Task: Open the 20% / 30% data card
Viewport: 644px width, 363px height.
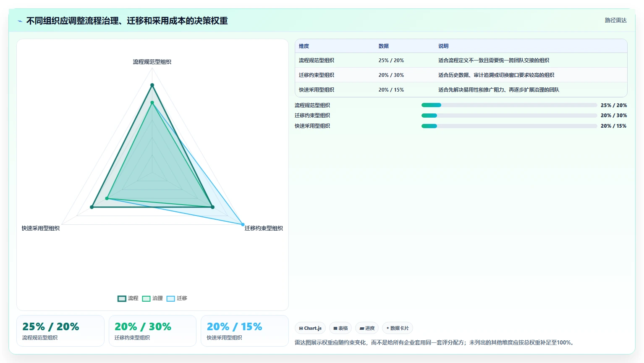Action: (x=152, y=331)
